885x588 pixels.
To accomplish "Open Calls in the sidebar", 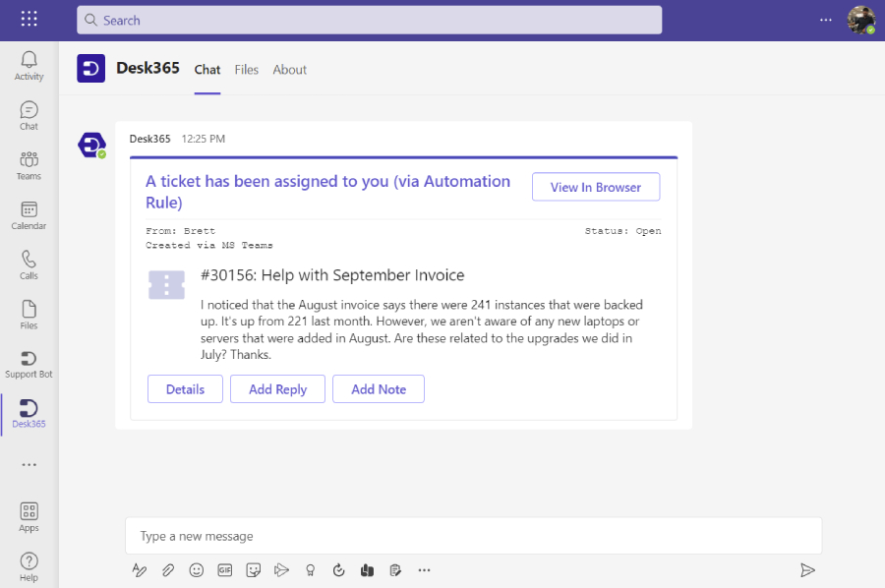I will [29, 265].
